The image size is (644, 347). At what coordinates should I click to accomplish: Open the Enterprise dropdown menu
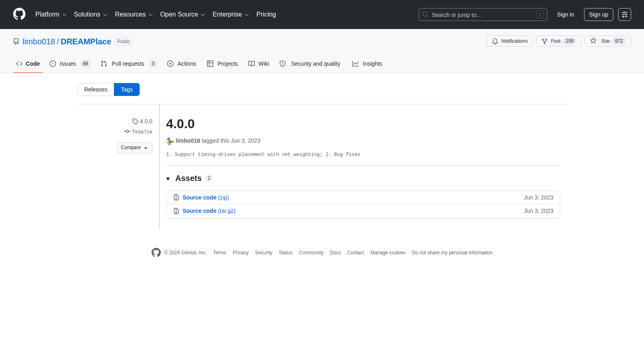click(x=231, y=15)
